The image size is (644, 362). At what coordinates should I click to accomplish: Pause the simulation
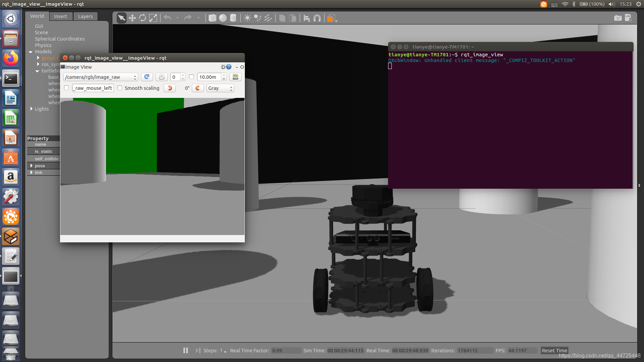point(185,351)
